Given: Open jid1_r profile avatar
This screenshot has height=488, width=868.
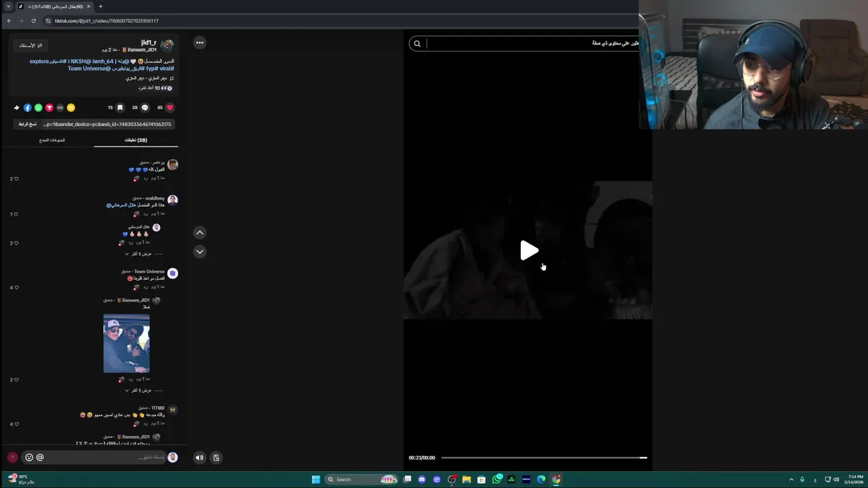Looking at the screenshot, I should tap(167, 45).
